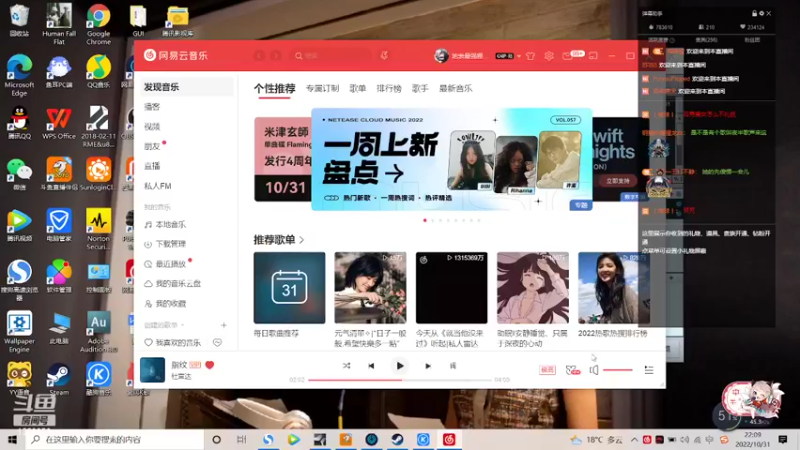Image resolution: width=800 pixels, height=450 pixels.
Task: Select 发现音乐 in the sidebar
Action: click(186, 87)
